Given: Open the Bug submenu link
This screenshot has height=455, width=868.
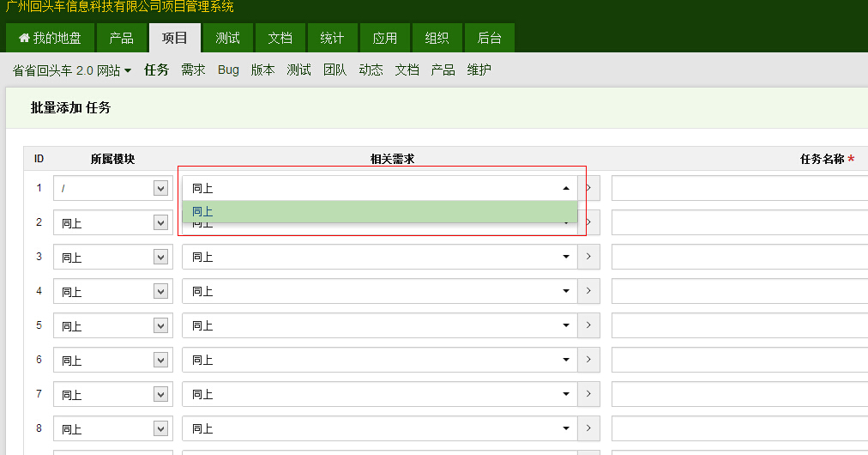Looking at the screenshot, I should pyautogui.click(x=228, y=70).
